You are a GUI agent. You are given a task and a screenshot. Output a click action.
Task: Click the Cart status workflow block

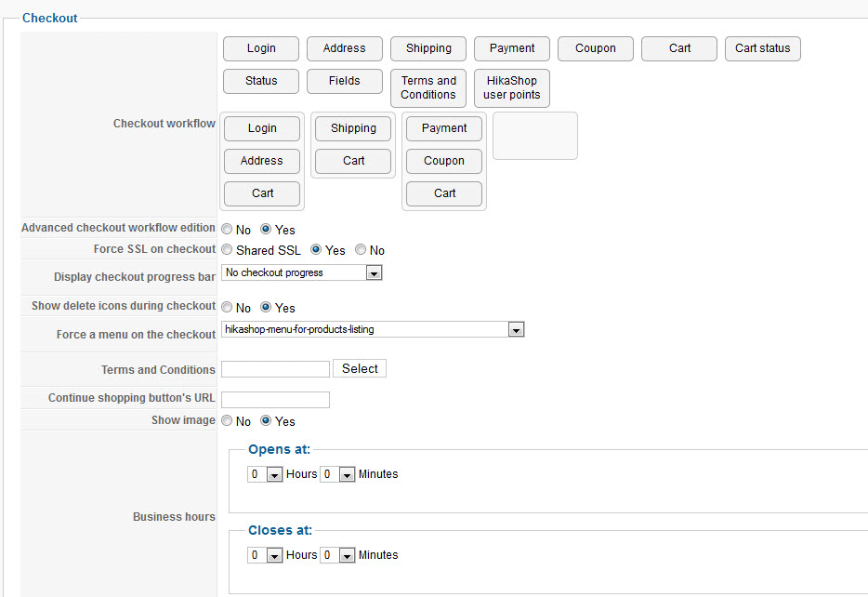(762, 49)
